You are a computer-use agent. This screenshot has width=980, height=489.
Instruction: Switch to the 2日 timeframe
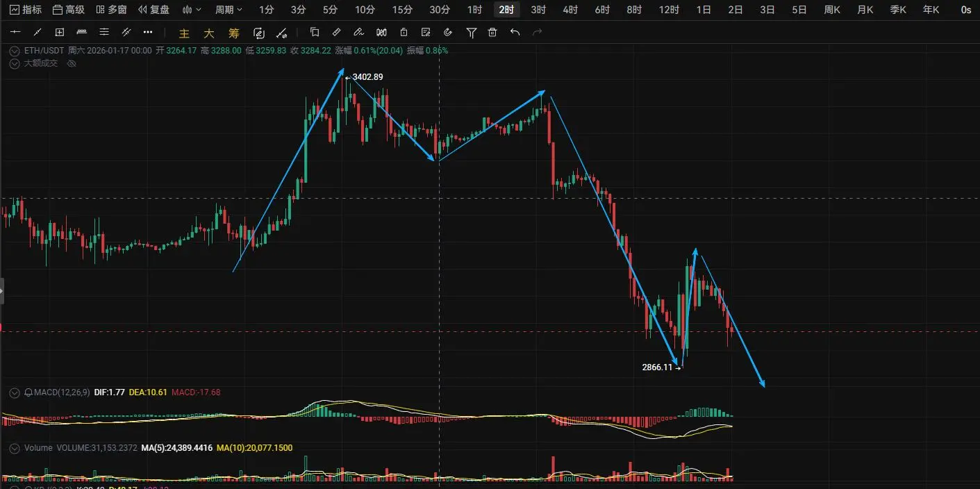pos(736,10)
